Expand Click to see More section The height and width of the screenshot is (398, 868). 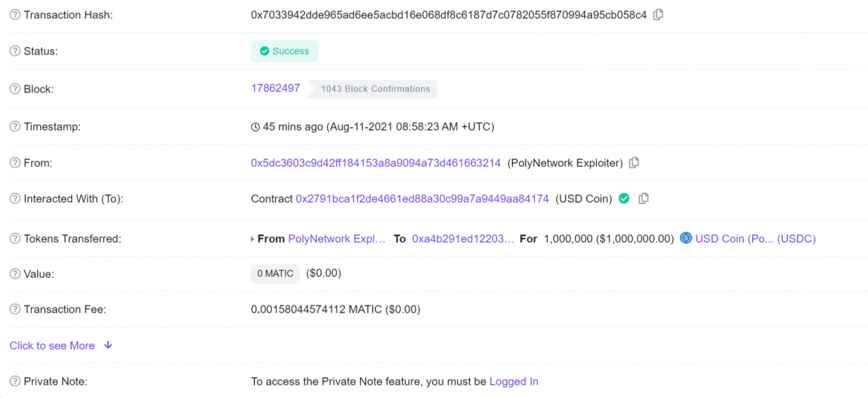point(61,346)
